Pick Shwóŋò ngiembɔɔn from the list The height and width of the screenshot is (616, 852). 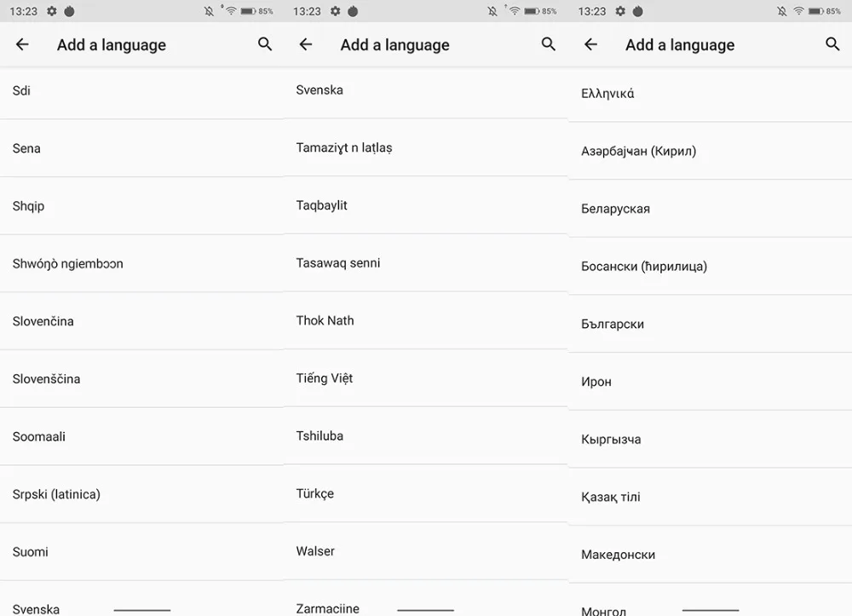pos(141,263)
